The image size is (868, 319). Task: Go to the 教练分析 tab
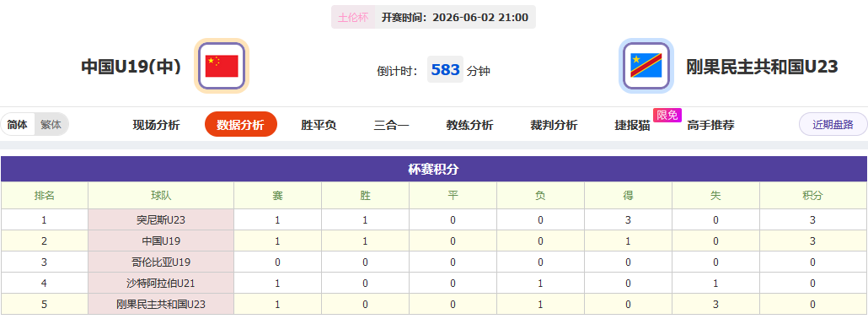469,125
